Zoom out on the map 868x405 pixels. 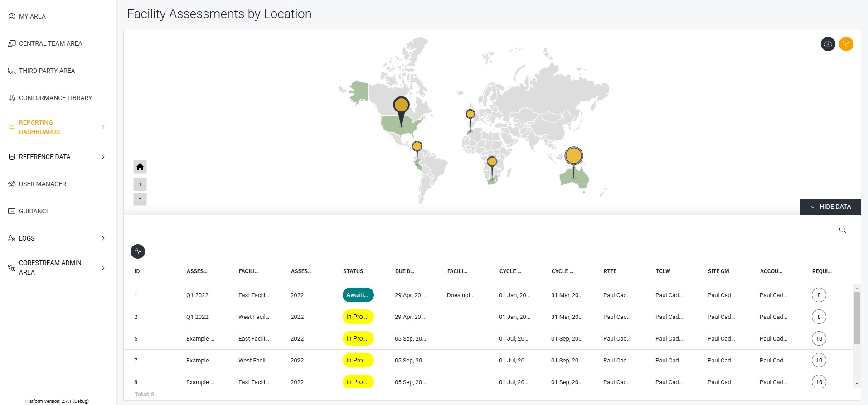click(x=140, y=199)
